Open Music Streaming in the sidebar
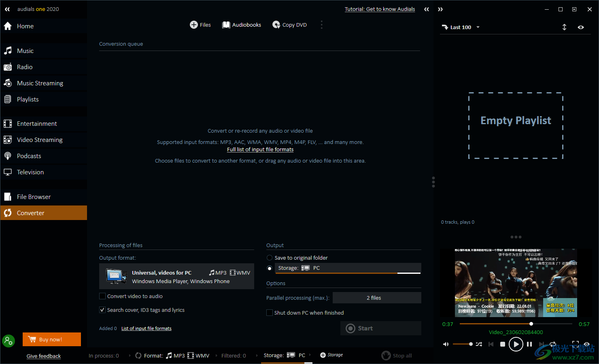Image resolution: width=599 pixels, height=364 pixels. click(x=40, y=83)
